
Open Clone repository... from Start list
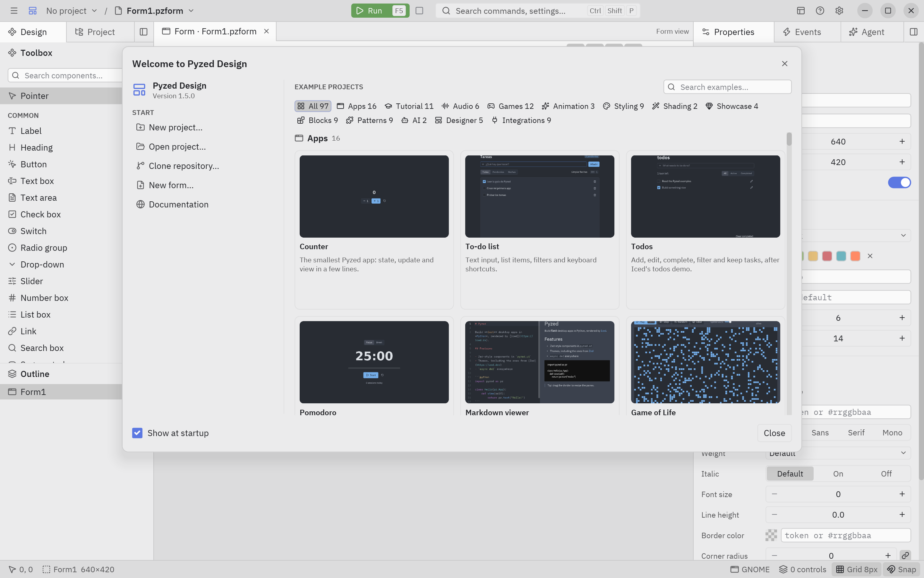point(184,165)
